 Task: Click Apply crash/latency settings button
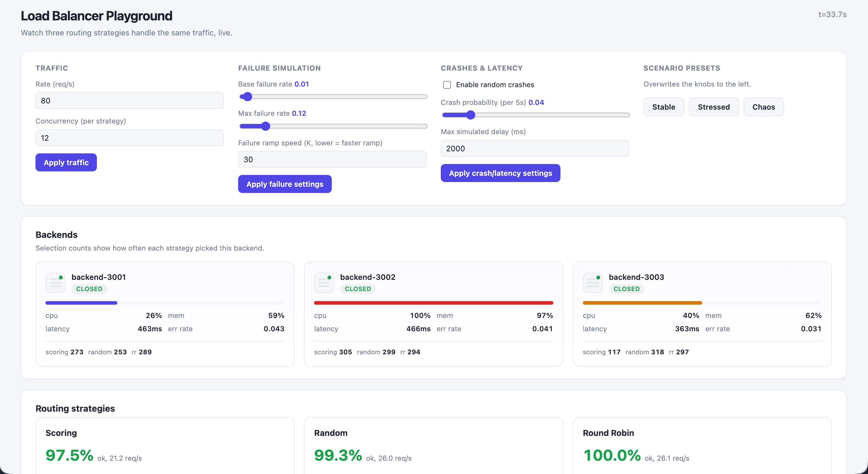coord(500,173)
